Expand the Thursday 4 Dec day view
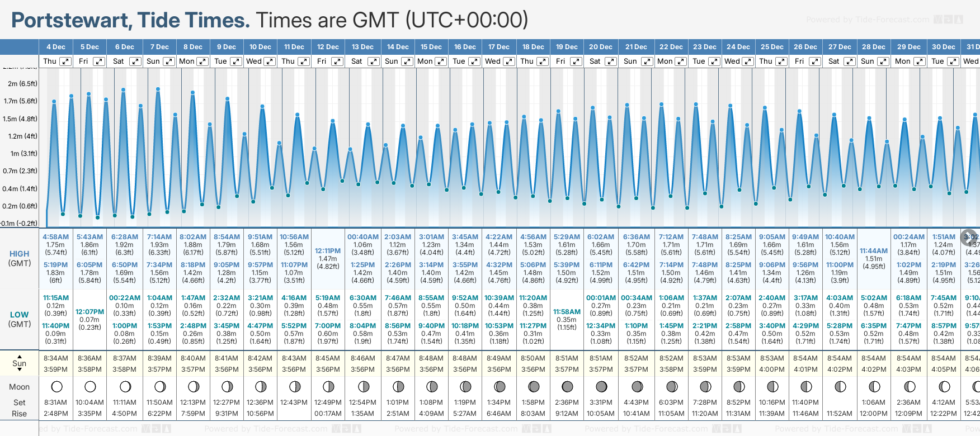This screenshot has height=436, width=980. click(65, 61)
